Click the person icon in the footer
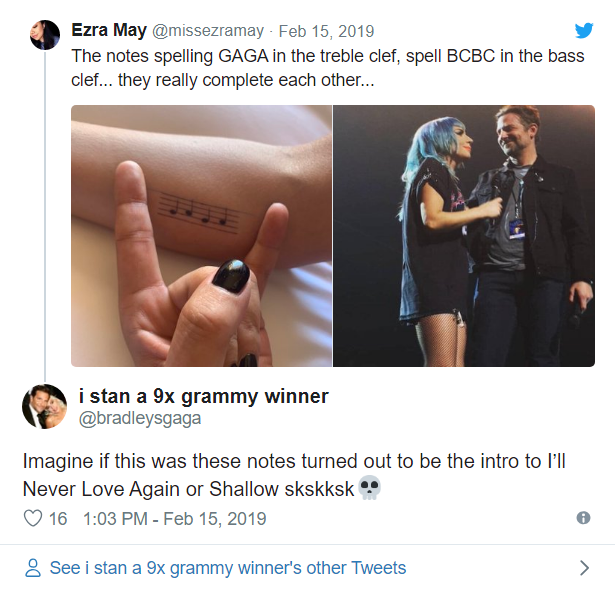Screen dimensions: 615x589 pos(33,568)
